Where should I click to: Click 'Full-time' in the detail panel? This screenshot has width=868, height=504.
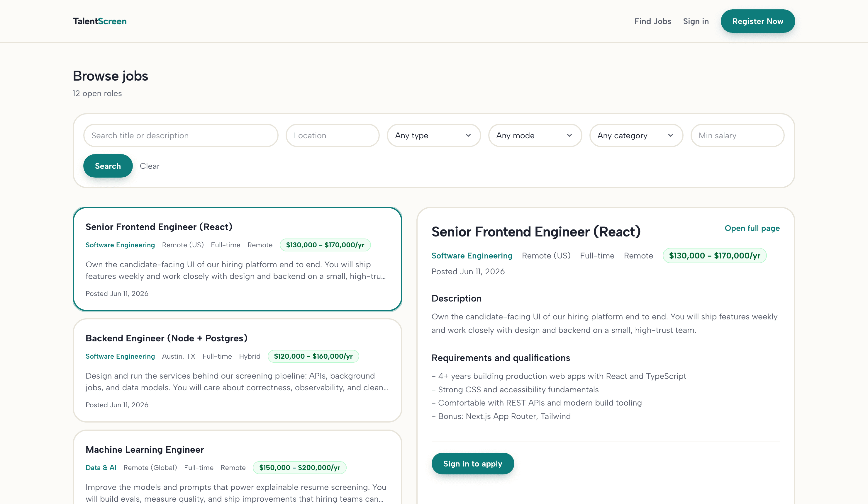click(x=597, y=256)
